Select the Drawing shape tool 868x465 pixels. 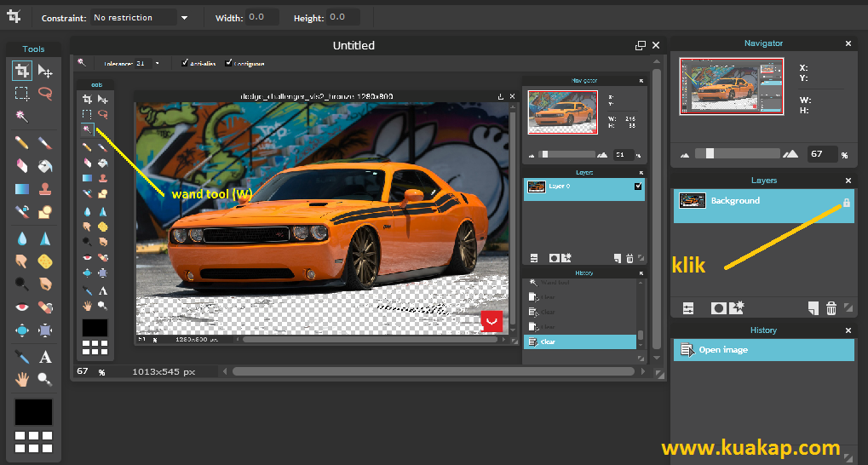[45, 211]
